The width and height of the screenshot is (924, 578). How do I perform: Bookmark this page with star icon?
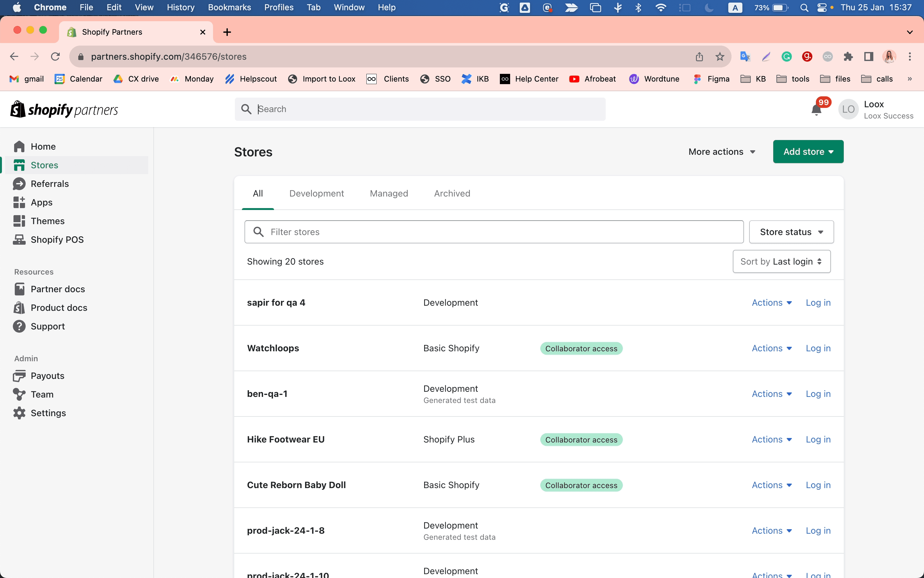(720, 57)
